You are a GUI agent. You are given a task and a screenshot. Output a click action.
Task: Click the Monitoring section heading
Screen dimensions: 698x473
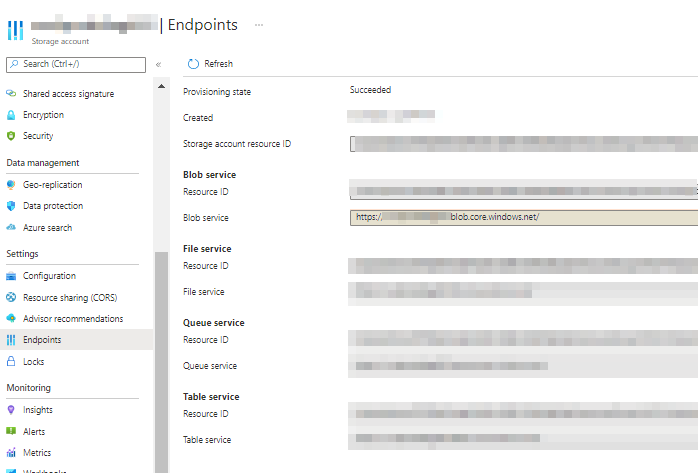pos(28,388)
